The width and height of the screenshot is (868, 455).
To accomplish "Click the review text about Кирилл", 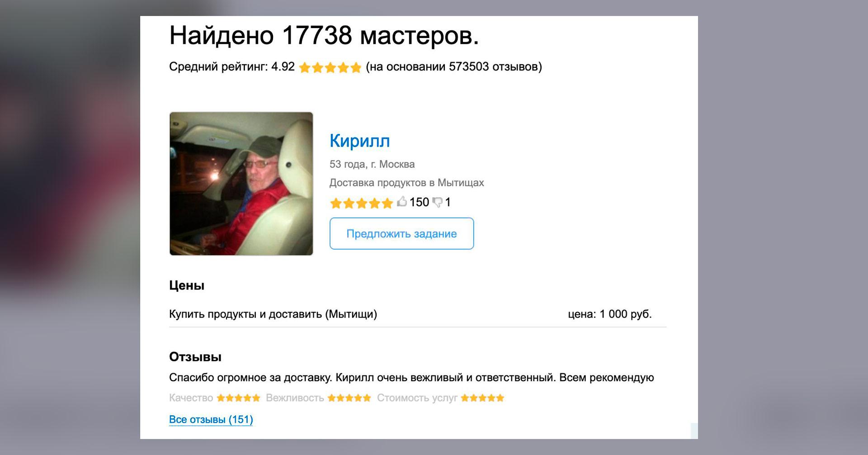I will pyautogui.click(x=411, y=378).
